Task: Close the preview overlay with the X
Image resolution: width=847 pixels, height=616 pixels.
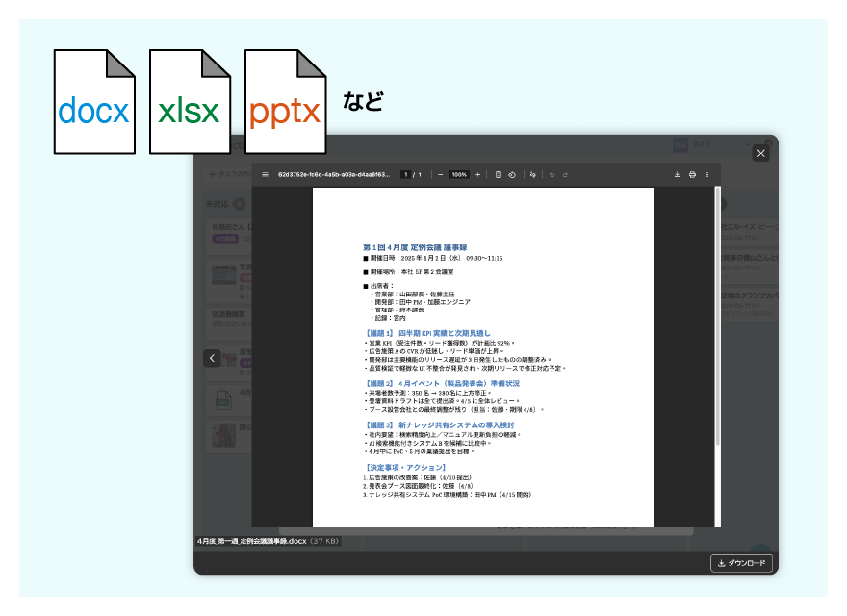Action: [760, 153]
